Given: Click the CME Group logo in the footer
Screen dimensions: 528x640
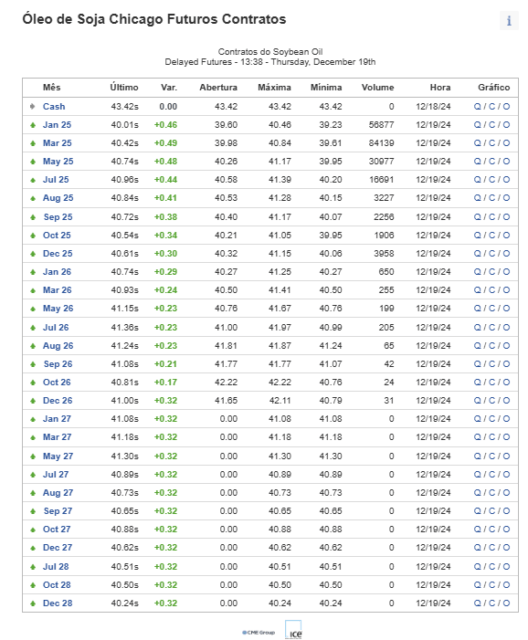Looking at the screenshot, I should pyautogui.click(x=258, y=632).
